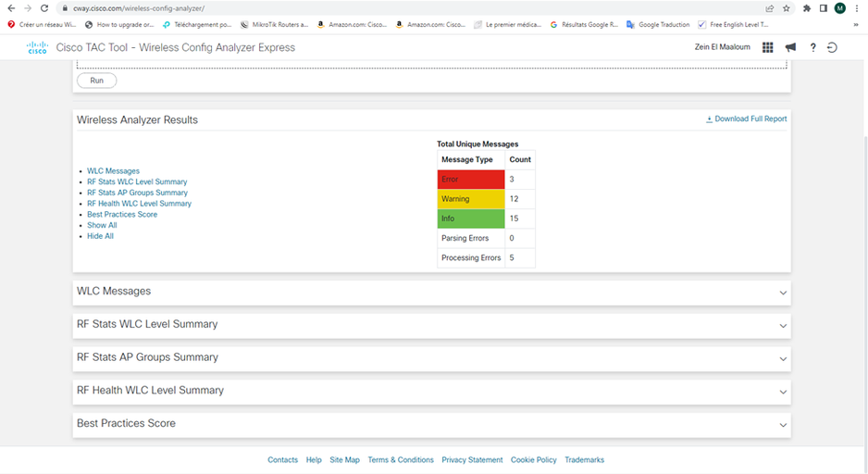Open RF Stats WLC Level Summary list link
Image resolution: width=868 pixels, height=474 pixels.
click(137, 181)
